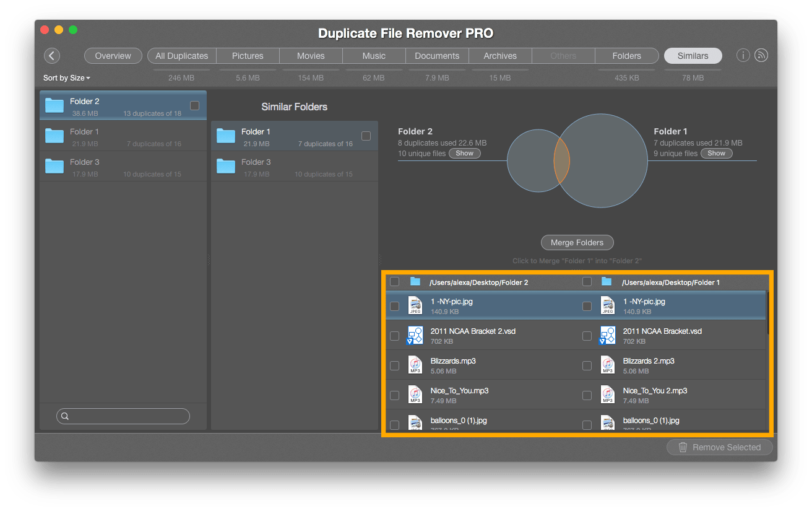Select the checkbox for the Folder 1 path header
Image resolution: width=812 pixels, height=511 pixels.
(587, 281)
